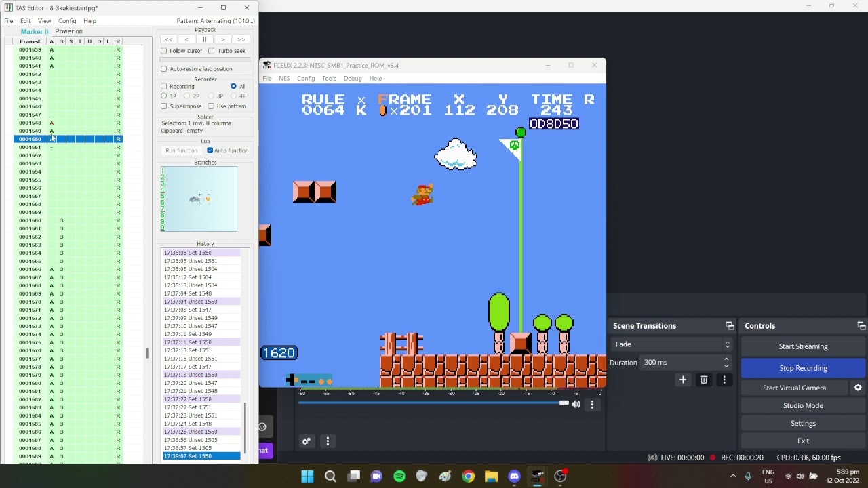Disable the Auto function checkbox
868x488 pixels.
tap(210, 150)
